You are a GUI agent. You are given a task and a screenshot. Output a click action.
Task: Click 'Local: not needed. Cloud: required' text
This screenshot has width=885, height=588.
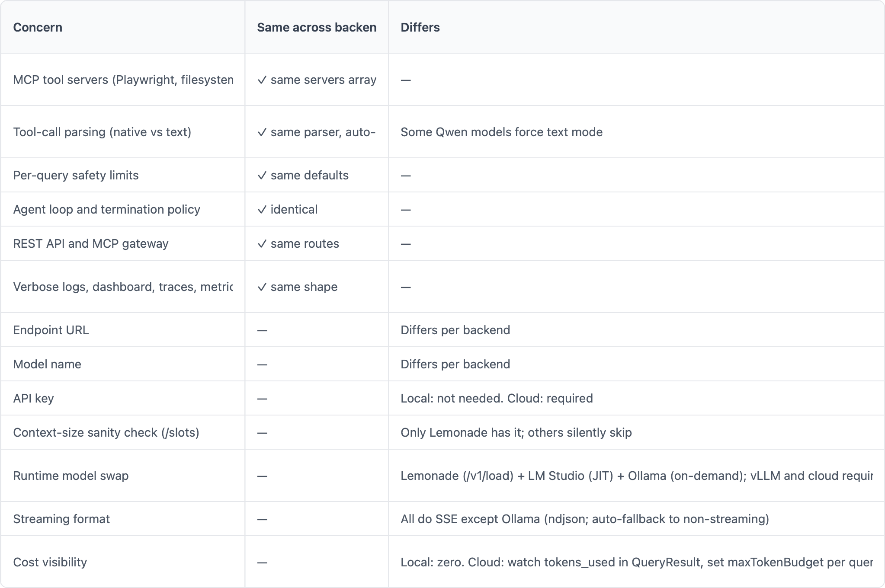tap(497, 398)
